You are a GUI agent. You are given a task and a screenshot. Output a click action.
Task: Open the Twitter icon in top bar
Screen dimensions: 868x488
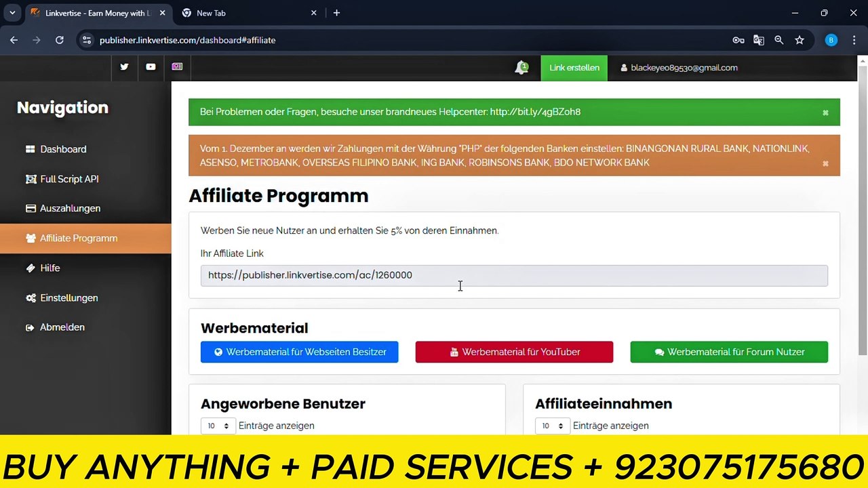pyautogui.click(x=124, y=67)
